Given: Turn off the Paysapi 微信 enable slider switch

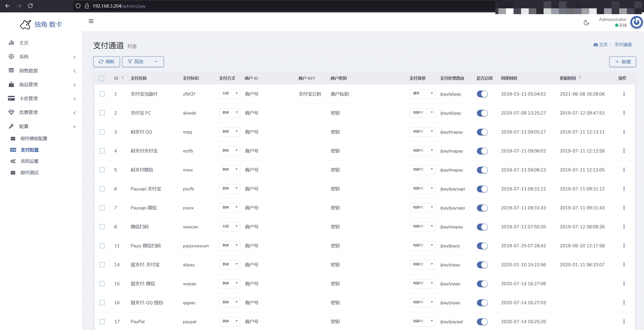Looking at the screenshot, I should [x=482, y=208].
